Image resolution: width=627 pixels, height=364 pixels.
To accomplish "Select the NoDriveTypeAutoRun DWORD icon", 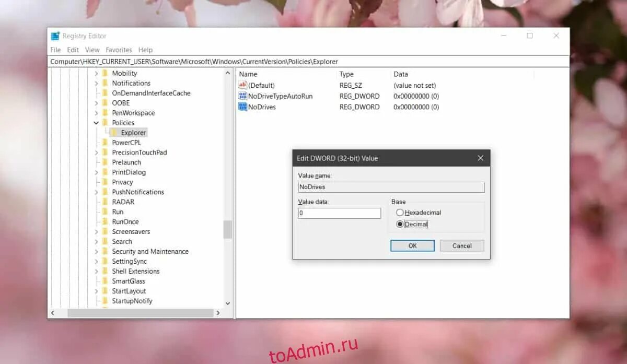I will click(242, 96).
